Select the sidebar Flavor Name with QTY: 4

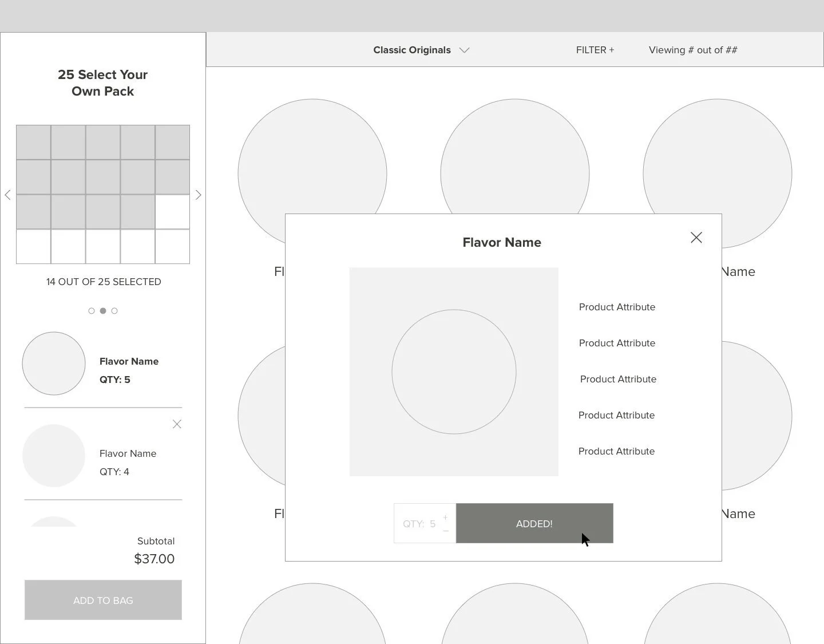click(x=128, y=453)
